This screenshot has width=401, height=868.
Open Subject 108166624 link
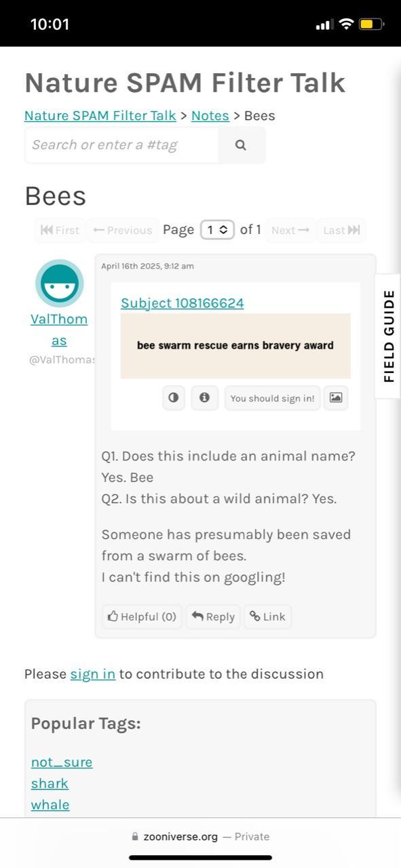183,303
